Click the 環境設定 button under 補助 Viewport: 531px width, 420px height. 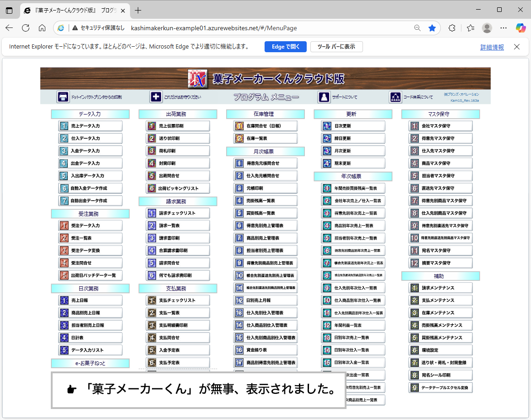tap(440, 350)
